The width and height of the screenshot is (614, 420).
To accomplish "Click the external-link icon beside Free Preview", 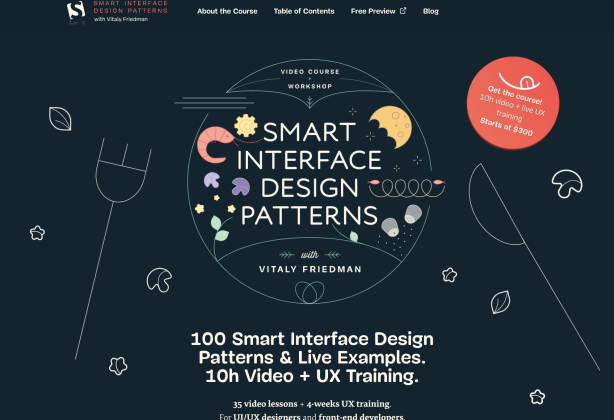I will [x=403, y=11].
